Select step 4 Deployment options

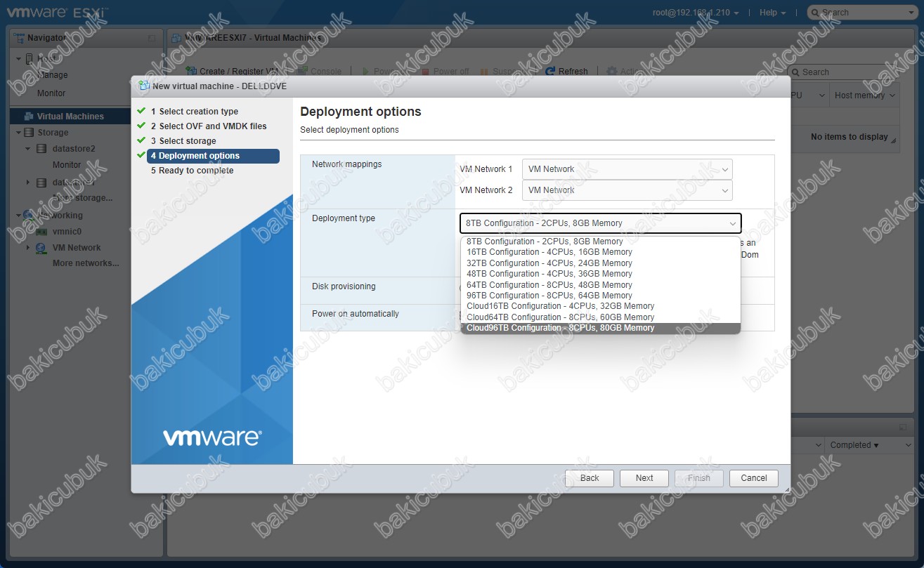[x=213, y=156]
